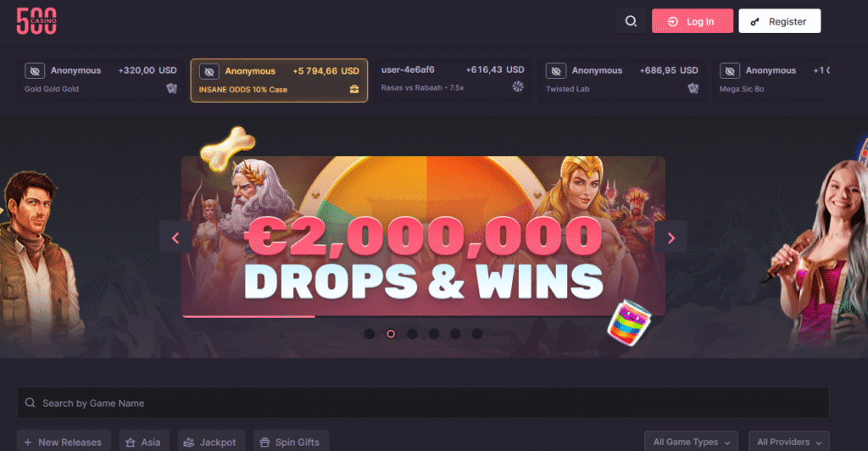Open the Spin Gifts category tab

[292, 442]
